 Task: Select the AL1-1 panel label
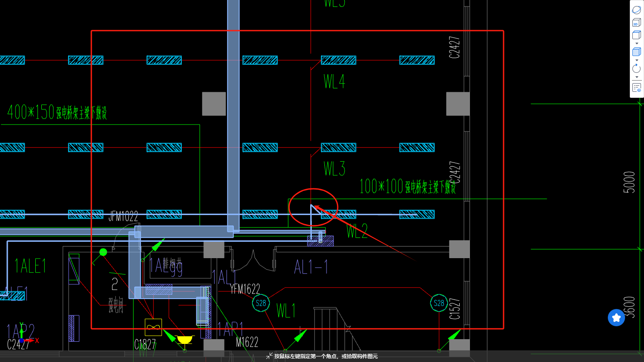[x=311, y=267]
